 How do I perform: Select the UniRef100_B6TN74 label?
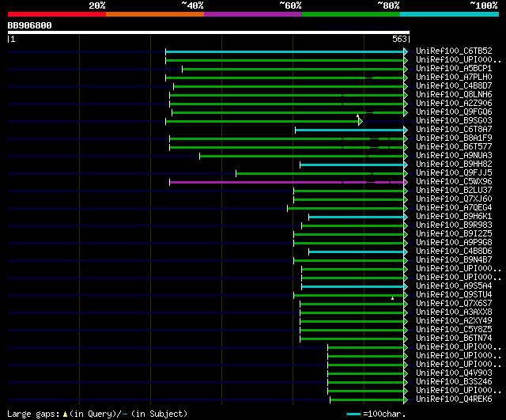(x=454, y=339)
